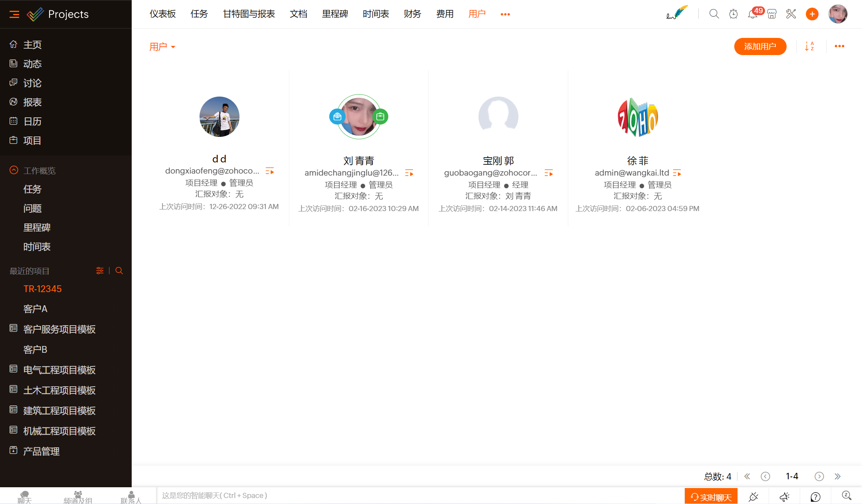This screenshot has width=862, height=504.
Task: Click the green briefcase badge on 刘青青
Action: [x=380, y=117]
